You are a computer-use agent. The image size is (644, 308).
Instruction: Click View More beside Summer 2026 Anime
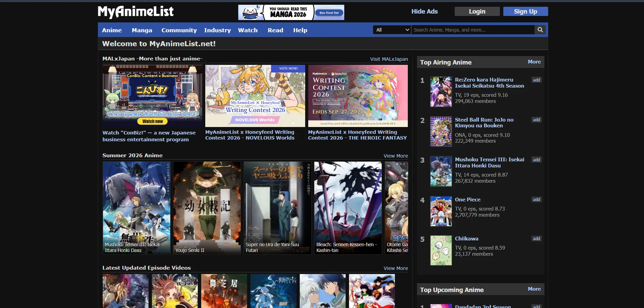coord(396,156)
